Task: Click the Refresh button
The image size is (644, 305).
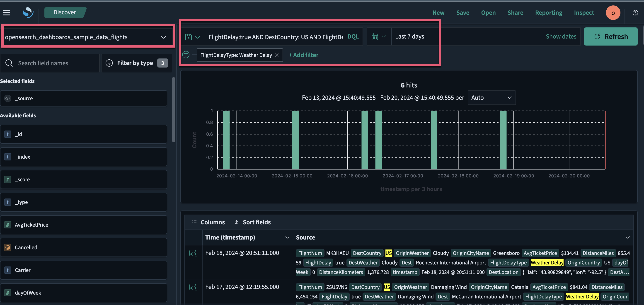Action: coord(610,36)
